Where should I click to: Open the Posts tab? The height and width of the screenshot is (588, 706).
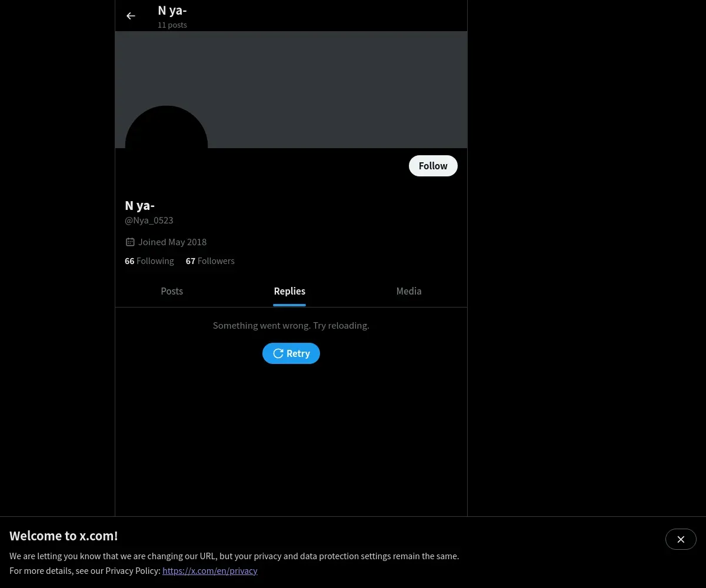tap(172, 291)
